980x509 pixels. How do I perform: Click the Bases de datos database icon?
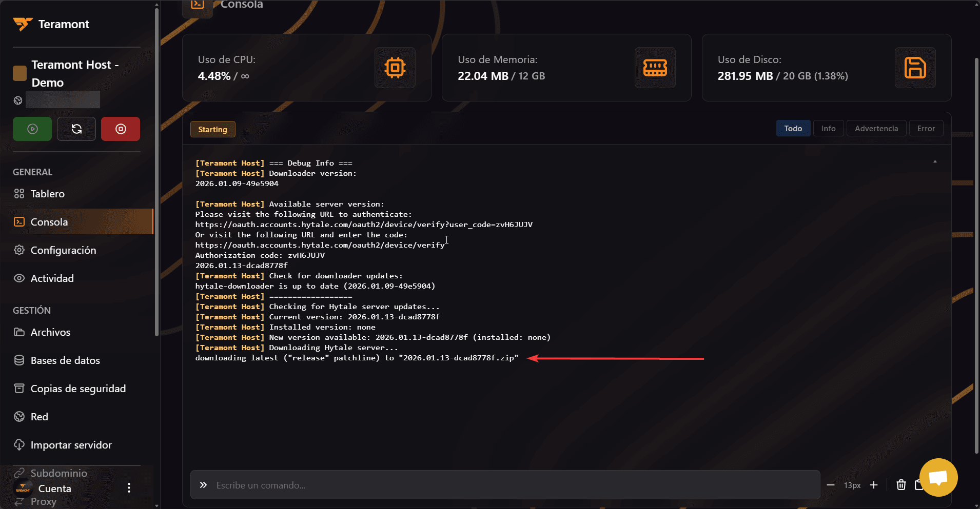(19, 360)
